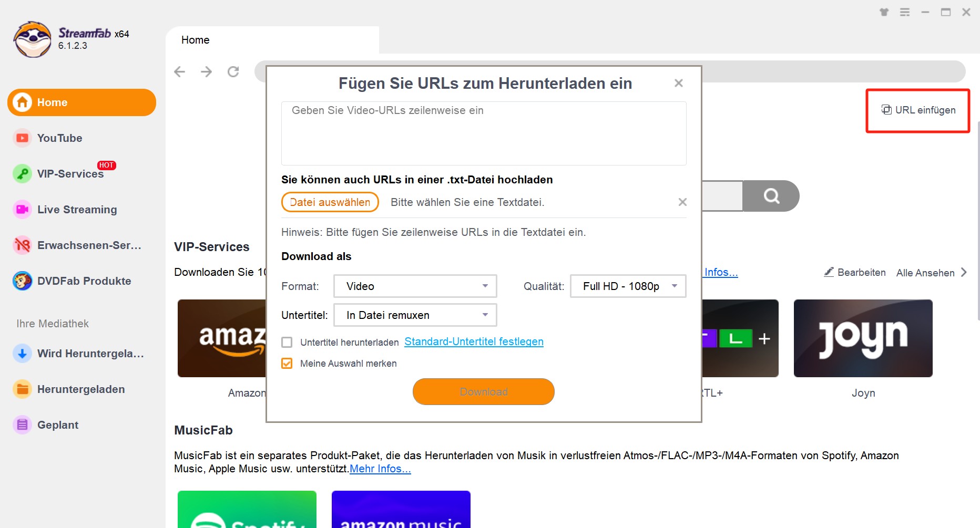The width and height of the screenshot is (980, 528).
Task: Open the Format dropdown set to Video
Action: [415, 286]
